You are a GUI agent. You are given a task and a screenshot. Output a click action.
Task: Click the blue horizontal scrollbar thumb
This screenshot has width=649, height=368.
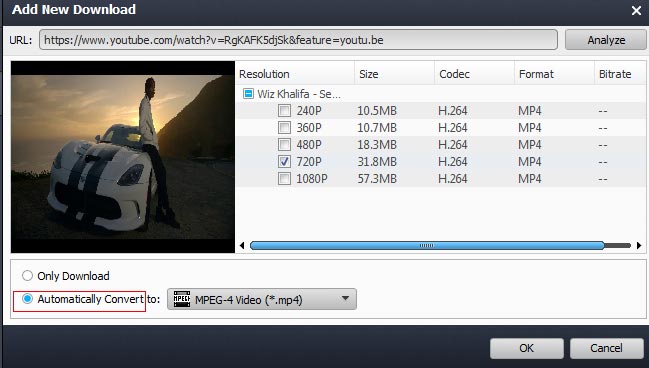coord(427,245)
